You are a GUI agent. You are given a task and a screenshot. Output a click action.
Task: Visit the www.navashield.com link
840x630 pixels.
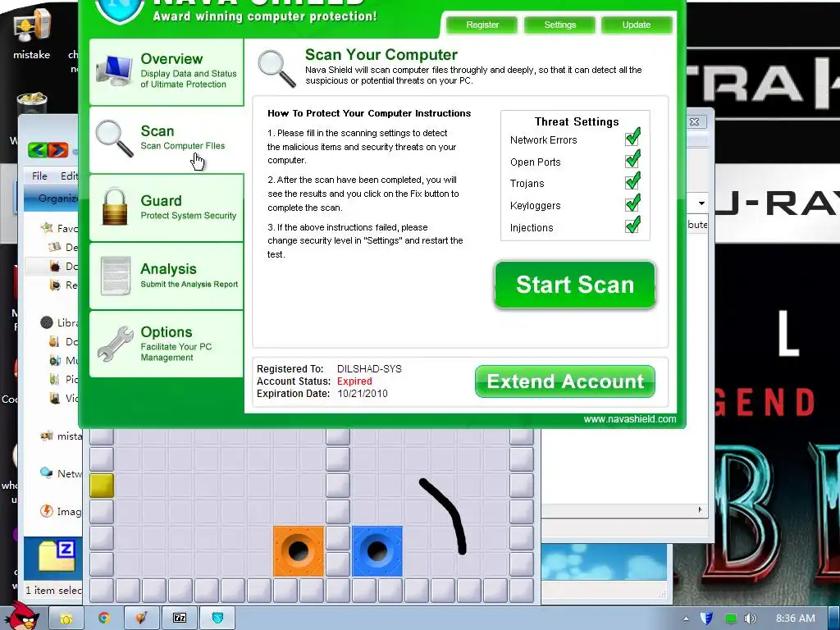click(629, 419)
